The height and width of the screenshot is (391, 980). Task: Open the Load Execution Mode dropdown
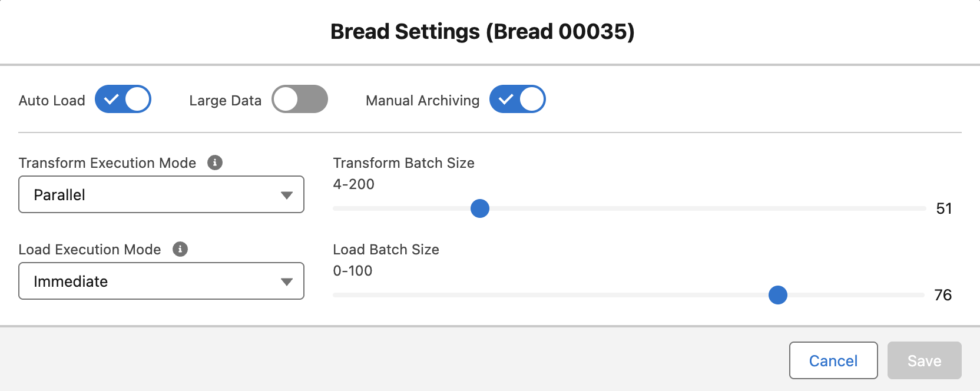161,281
